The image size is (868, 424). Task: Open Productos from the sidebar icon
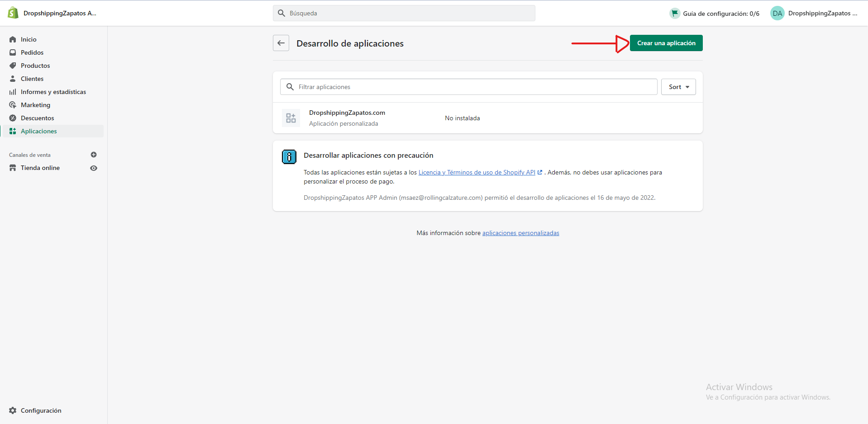pos(13,66)
